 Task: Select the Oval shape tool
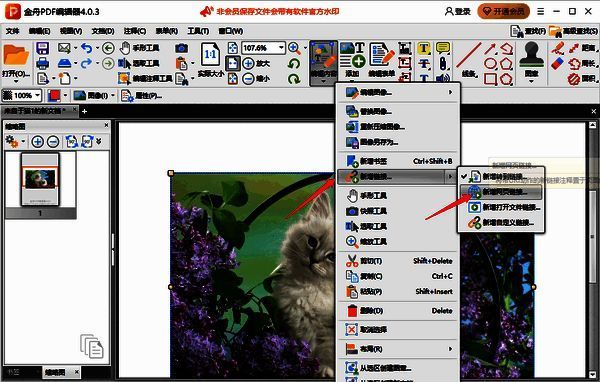coord(490,64)
